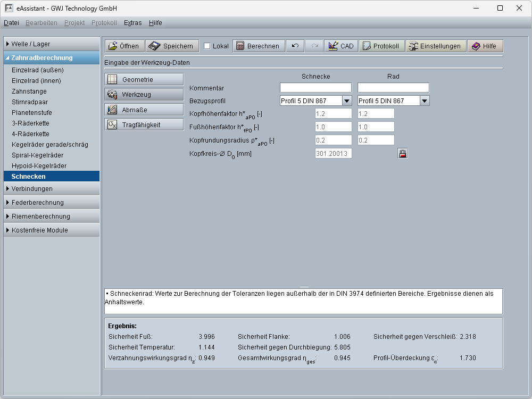Switch to the Geometrie input page

click(144, 80)
